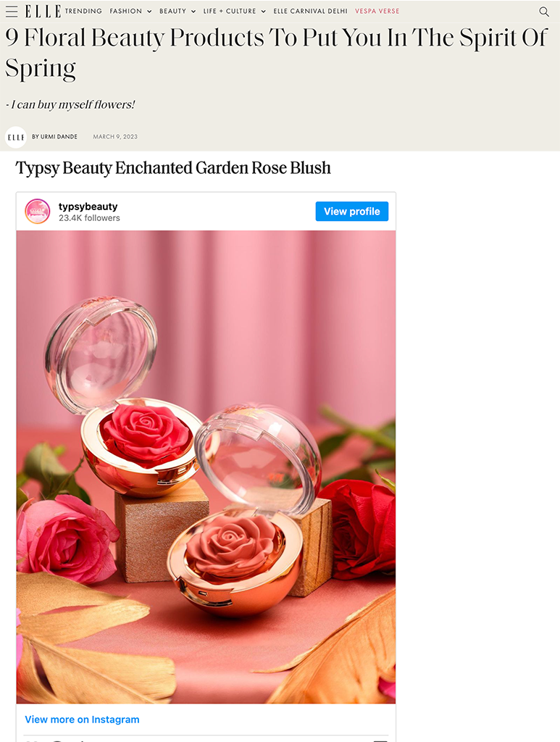This screenshot has height=742, width=560.
Task: Click the 23.4K followers text
Action: pos(89,218)
